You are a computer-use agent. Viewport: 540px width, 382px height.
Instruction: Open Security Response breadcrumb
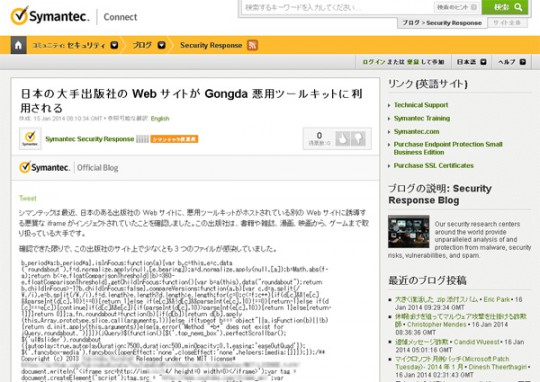(211, 45)
